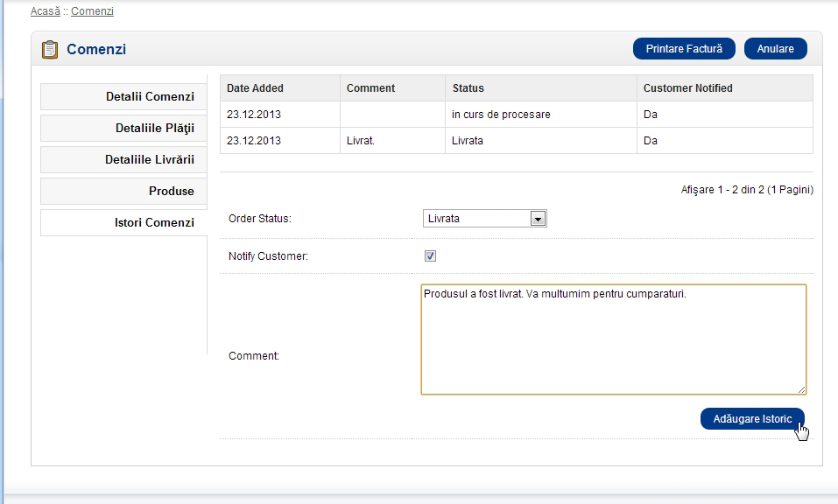Screen dimensions: 838x504
Task: Click the 'in curs de procesare' status cell
Action: pyautogui.click(x=501, y=115)
